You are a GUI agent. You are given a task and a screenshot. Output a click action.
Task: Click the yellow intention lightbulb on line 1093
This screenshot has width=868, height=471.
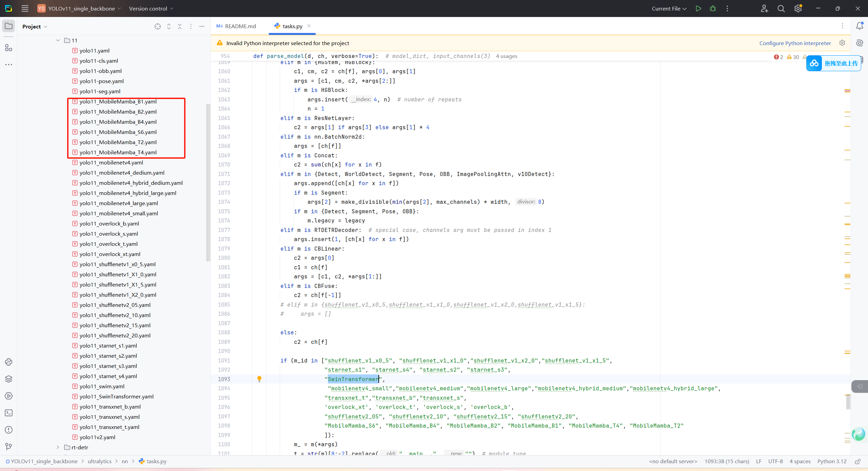[x=259, y=379]
